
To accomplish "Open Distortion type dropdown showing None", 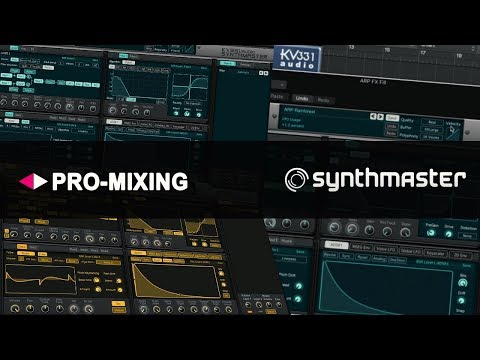I will coord(467,236).
